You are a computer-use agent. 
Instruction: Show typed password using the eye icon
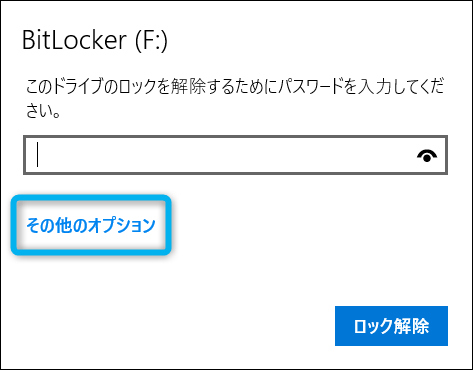pyautogui.click(x=427, y=156)
